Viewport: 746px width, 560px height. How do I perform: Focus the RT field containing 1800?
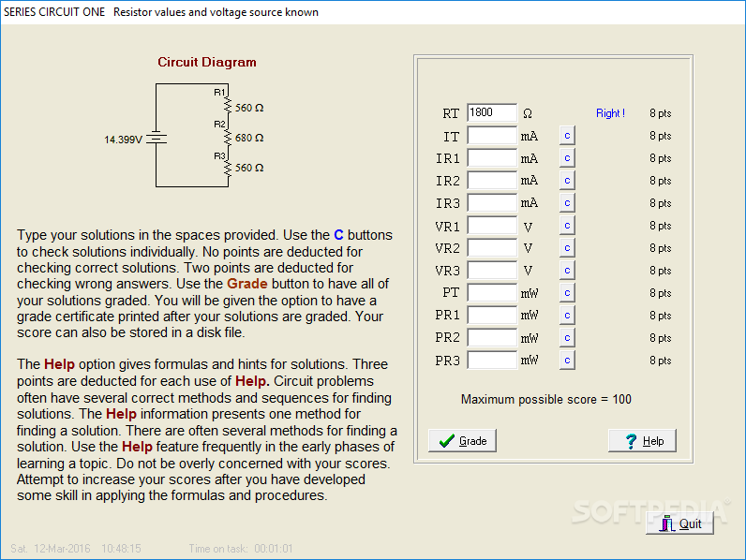pyautogui.click(x=492, y=112)
